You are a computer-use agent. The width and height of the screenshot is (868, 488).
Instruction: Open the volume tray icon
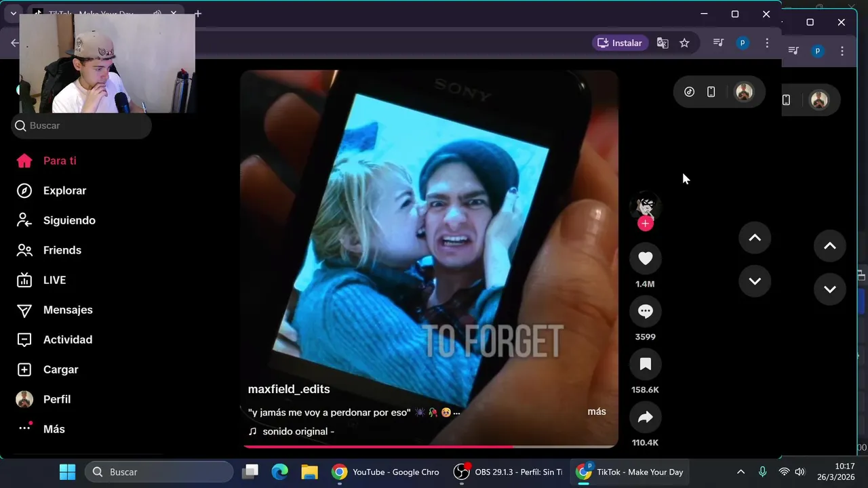tap(800, 472)
